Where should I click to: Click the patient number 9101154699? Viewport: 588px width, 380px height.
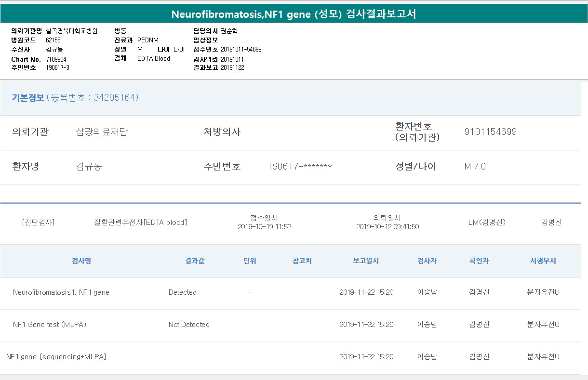point(490,131)
